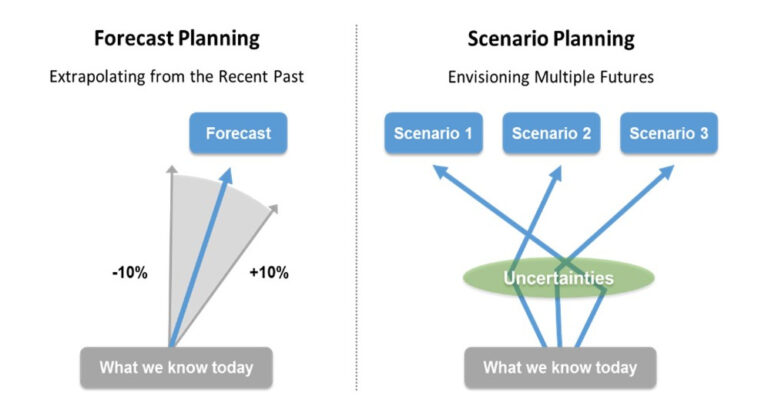Image resolution: width=768 pixels, height=410 pixels.
Task: Click 'Extrapolating from the Recent Past' subtitle
Action: pos(177,77)
